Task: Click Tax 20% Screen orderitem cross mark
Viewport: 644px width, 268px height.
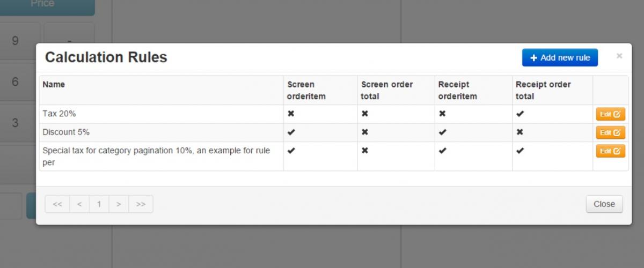Action: click(x=291, y=114)
